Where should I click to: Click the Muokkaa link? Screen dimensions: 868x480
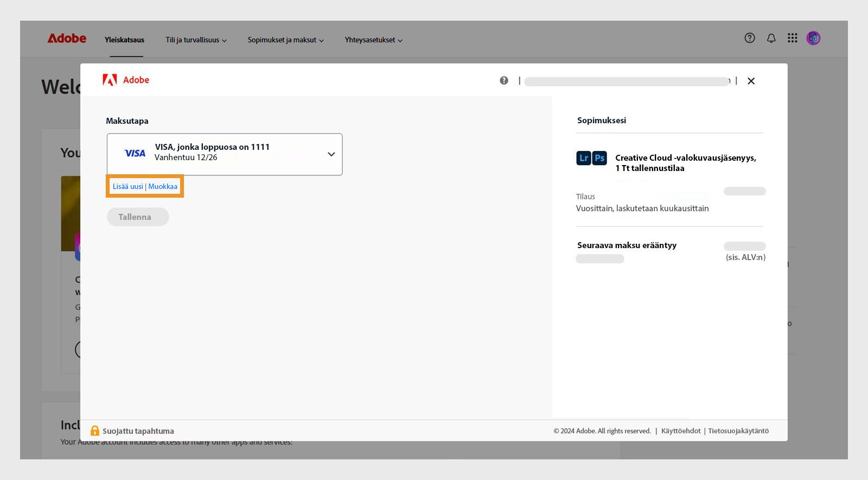click(x=163, y=186)
